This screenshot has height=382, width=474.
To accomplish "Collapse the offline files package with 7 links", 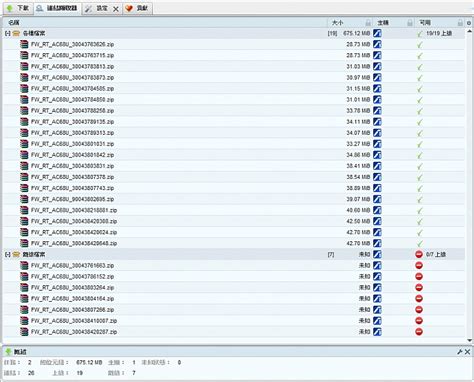I will (x=8, y=255).
